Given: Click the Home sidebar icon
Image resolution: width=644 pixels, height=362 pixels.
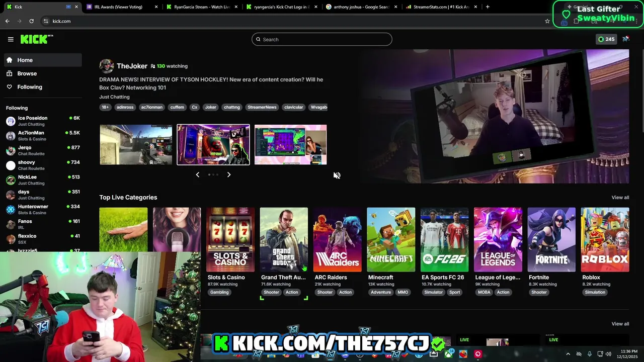Looking at the screenshot, I should click(x=9, y=60).
